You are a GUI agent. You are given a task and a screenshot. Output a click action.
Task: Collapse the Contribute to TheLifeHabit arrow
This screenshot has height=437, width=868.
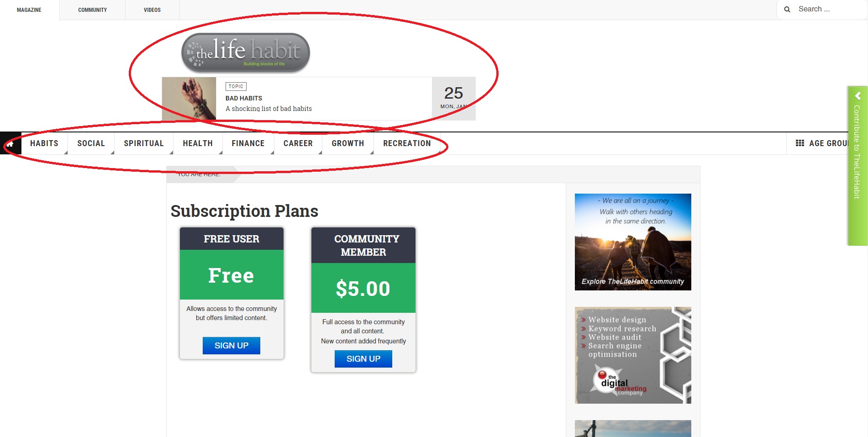point(858,96)
